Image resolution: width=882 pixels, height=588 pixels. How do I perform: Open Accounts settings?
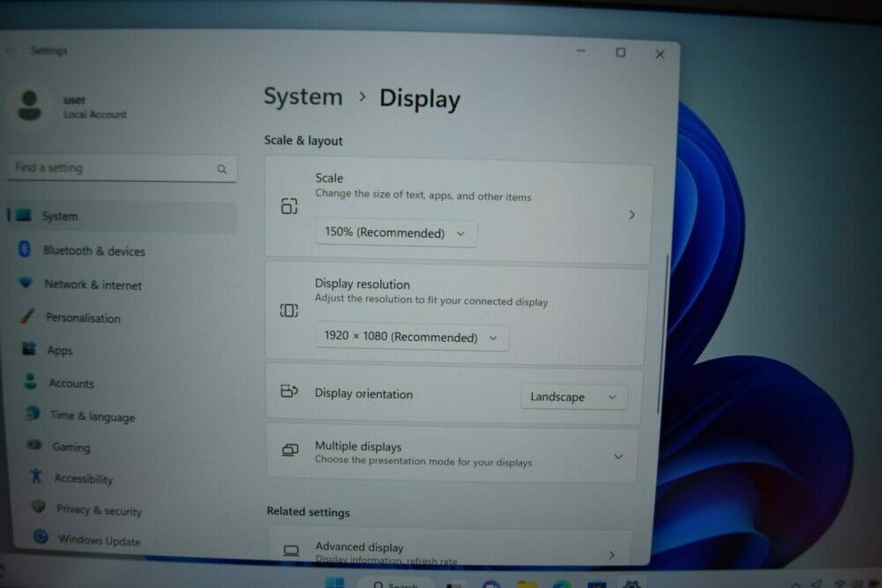pyautogui.click(x=71, y=383)
